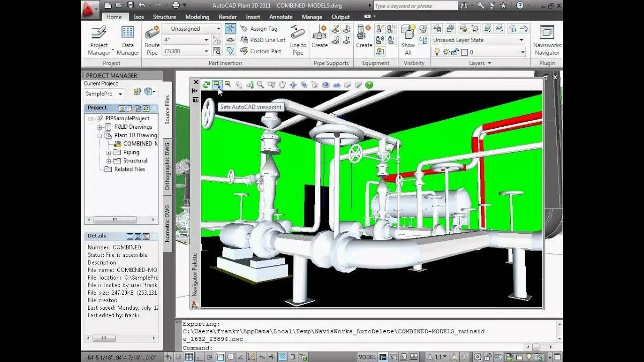
Task: Open the Unassigned spec dropdown
Action: click(192, 29)
